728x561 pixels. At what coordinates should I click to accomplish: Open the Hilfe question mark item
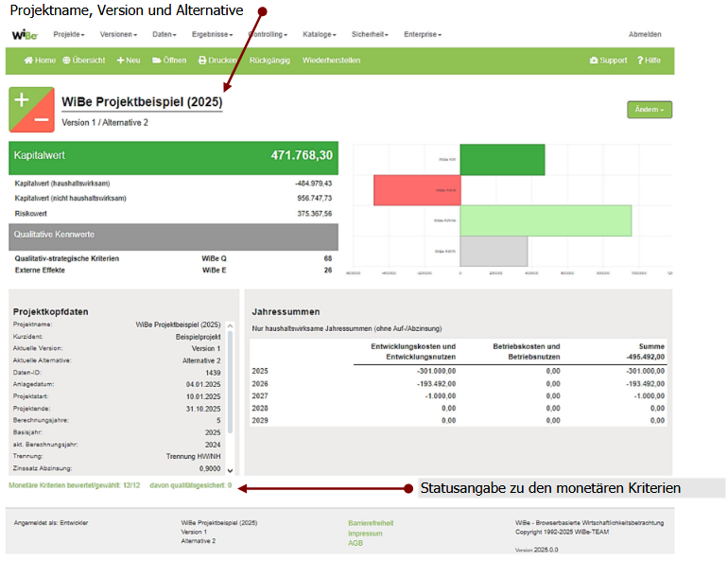click(649, 61)
